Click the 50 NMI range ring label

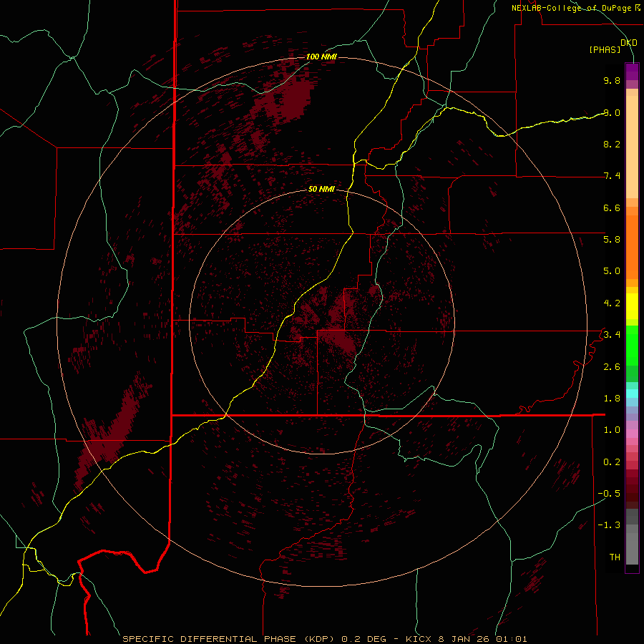[x=321, y=189]
